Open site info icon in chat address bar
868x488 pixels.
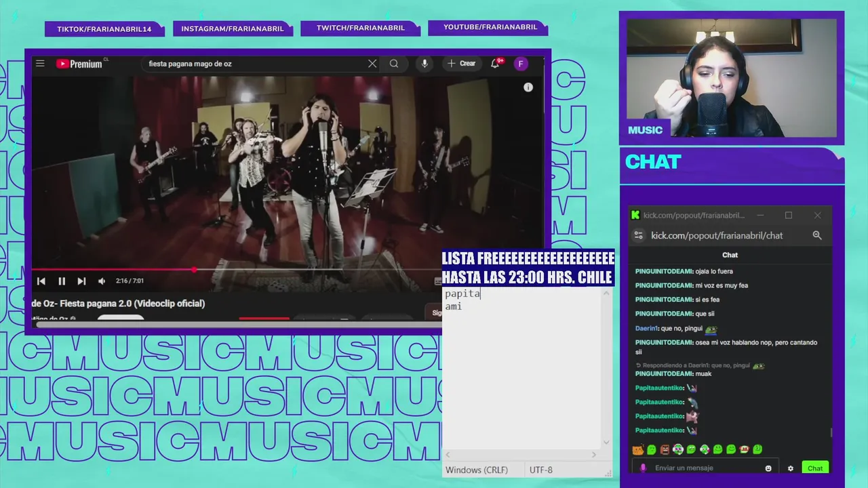pos(638,235)
